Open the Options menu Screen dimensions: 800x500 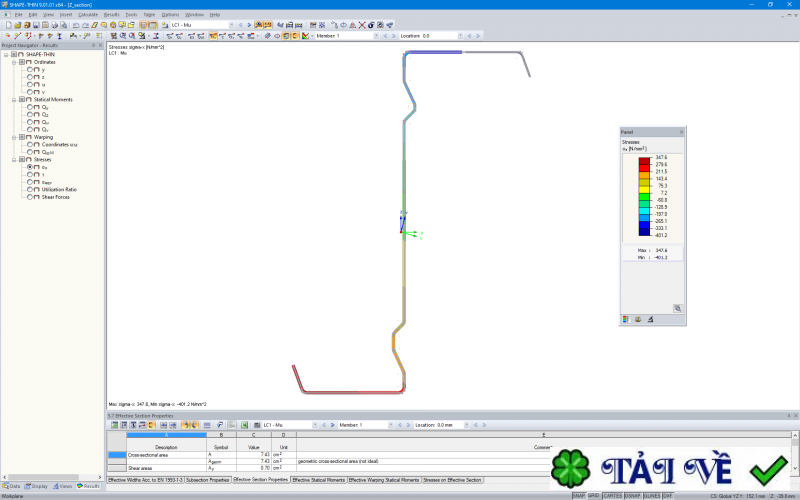pos(170,15)
